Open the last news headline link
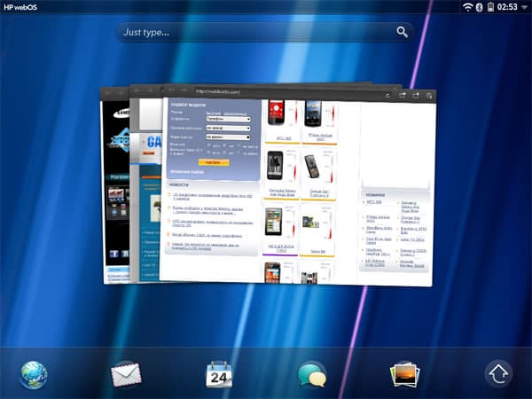 point(206,246)
